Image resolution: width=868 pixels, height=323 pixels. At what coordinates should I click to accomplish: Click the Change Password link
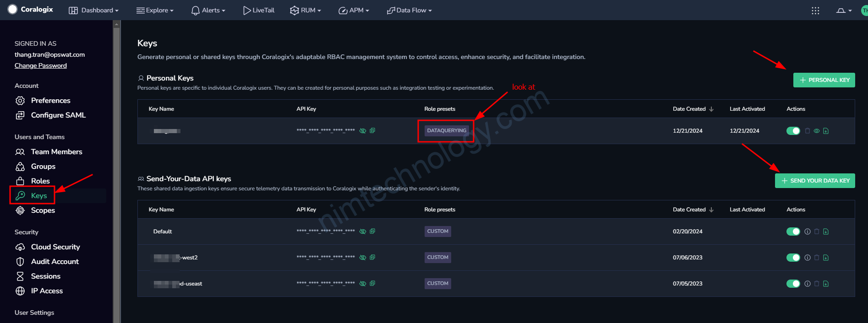pos(41,66)
